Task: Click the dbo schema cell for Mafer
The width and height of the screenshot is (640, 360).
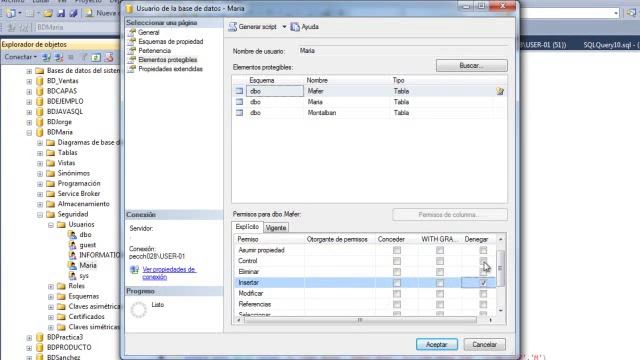Action: pyautogui.click(x=275, y=91)
